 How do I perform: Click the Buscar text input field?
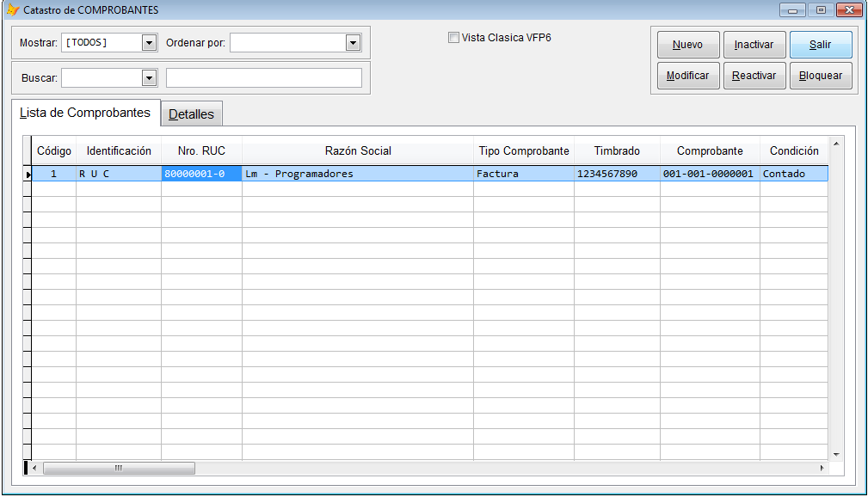[264, 78]
